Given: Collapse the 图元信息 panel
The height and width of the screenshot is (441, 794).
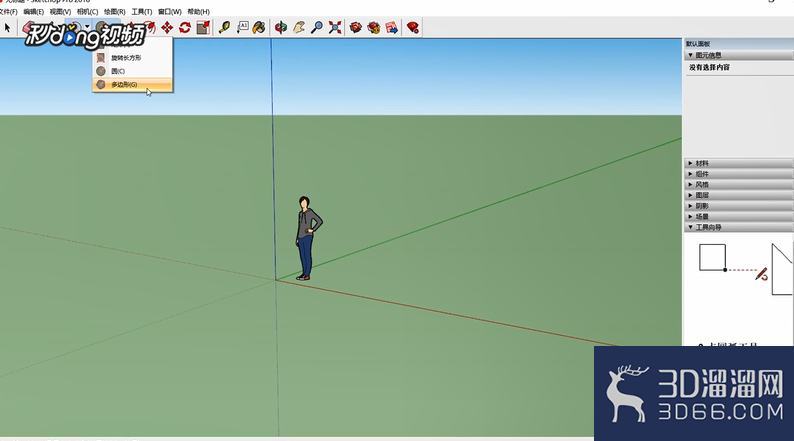Looking at the screenshot, I should coord(739,55).
